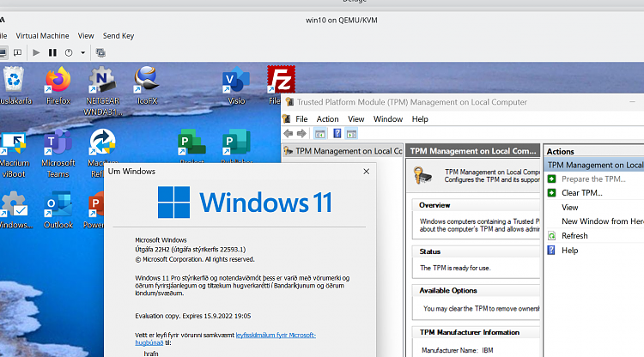Open the Outlook desktop shortcut
The width and height of the screenshot is (644, 357).
58,210
